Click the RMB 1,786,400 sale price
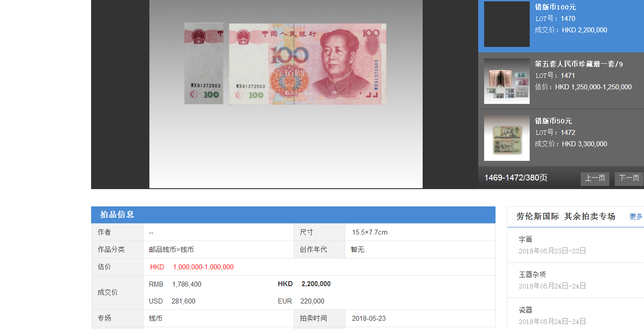The image size is (644, 329). pyautogui.click(x=175, y=284)
